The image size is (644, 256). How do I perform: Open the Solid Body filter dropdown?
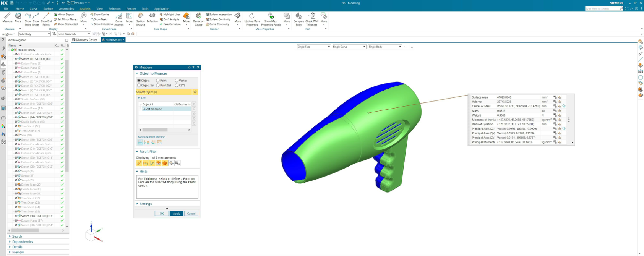click(34, 34)
